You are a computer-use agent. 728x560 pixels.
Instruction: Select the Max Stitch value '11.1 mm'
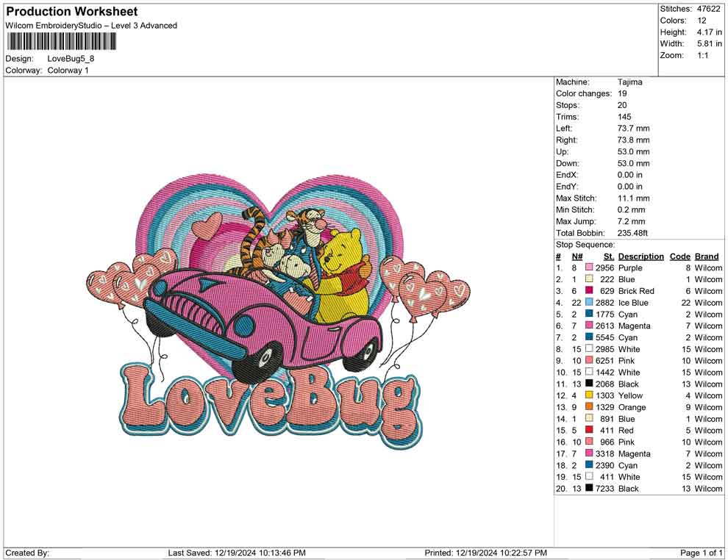(x=633, y=198)
